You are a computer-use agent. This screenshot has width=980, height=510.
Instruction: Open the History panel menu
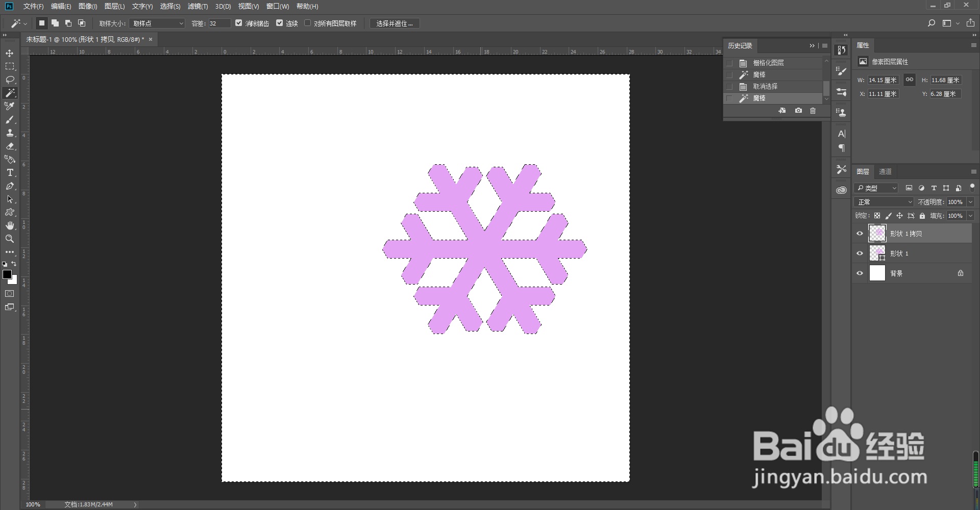(x=825, y=46)
